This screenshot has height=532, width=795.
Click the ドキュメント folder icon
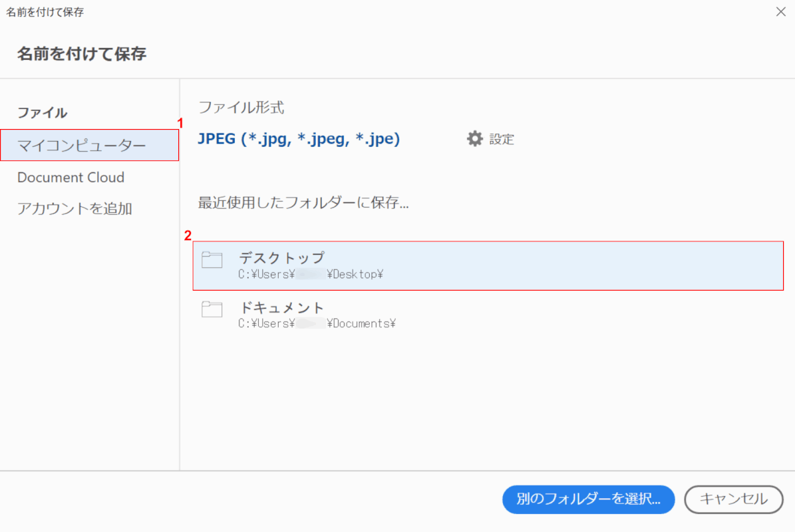(x=212, y=310)
